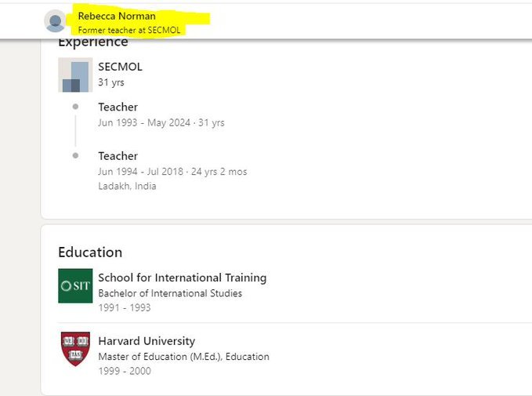Select the Teacher role starting Jun 1993
The image size is (532, 396).
click(118, 107)
